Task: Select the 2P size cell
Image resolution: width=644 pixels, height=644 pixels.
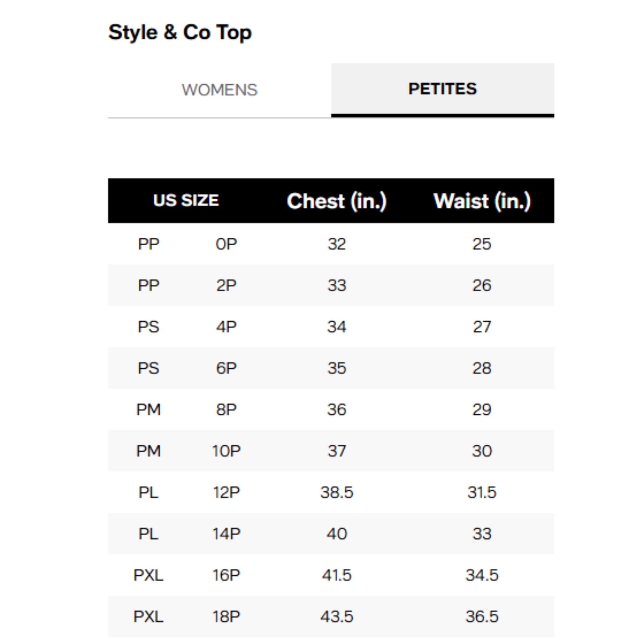Action: pos(226,285)
